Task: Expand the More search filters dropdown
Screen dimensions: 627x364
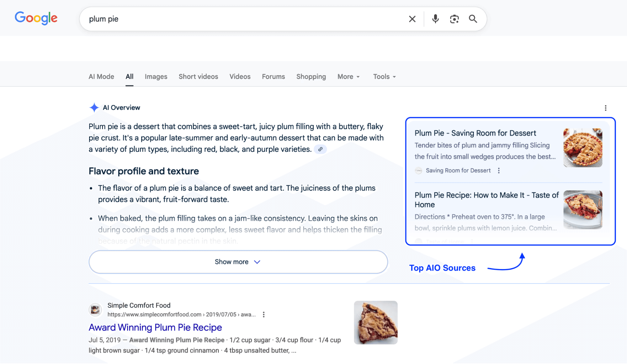Action: (x=348, y=76)
